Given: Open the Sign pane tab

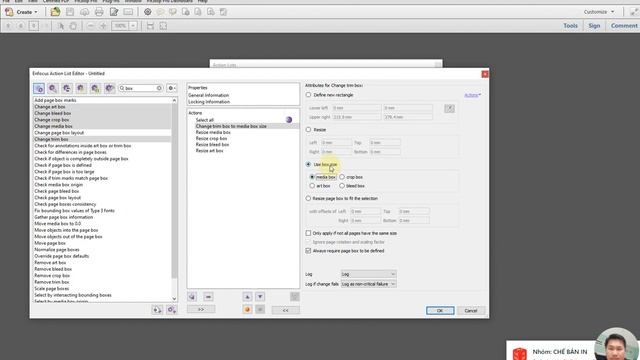Looking at the screenshot, I should [x=594, y=26].
